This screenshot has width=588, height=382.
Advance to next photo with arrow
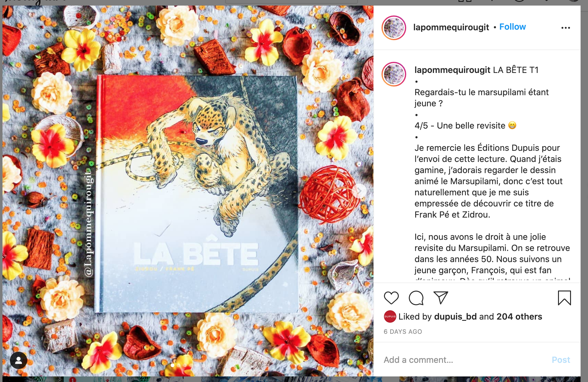(x=359, y=191)
